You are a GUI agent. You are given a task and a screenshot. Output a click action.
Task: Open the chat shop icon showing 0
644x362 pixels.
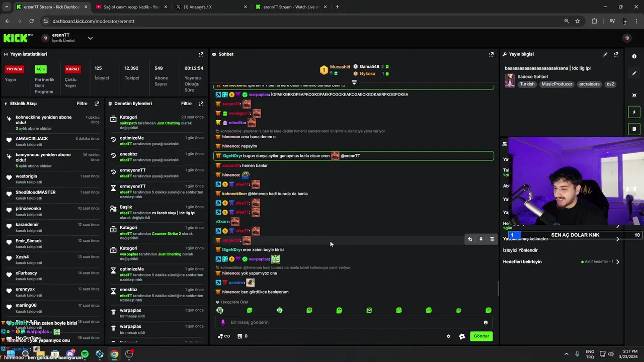(x=243, y=336)
